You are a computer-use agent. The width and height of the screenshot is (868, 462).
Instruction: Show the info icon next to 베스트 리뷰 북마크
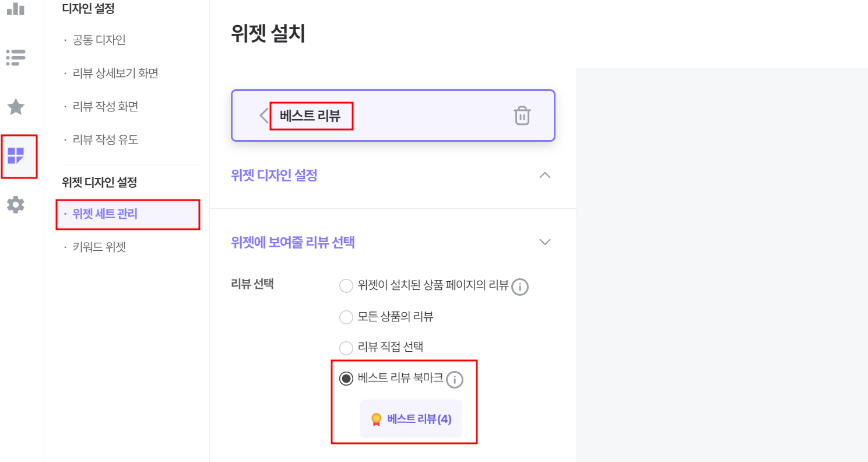(455, 380)
